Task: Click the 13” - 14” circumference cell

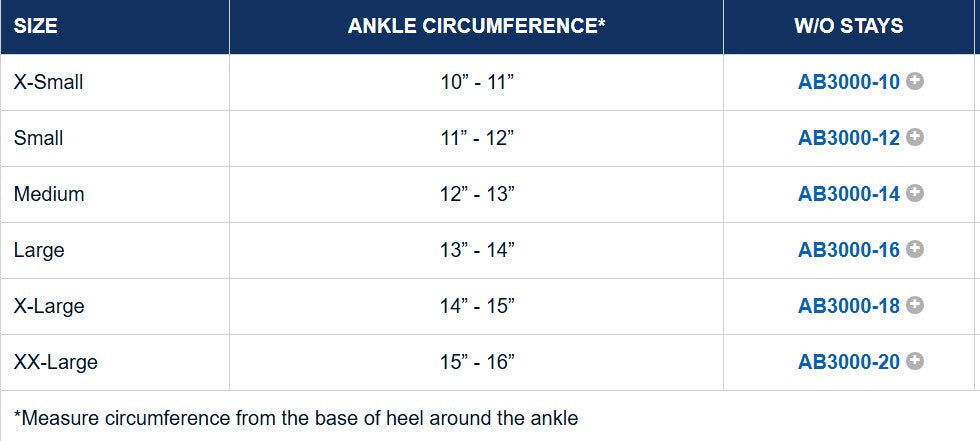Action: point(477,250)
